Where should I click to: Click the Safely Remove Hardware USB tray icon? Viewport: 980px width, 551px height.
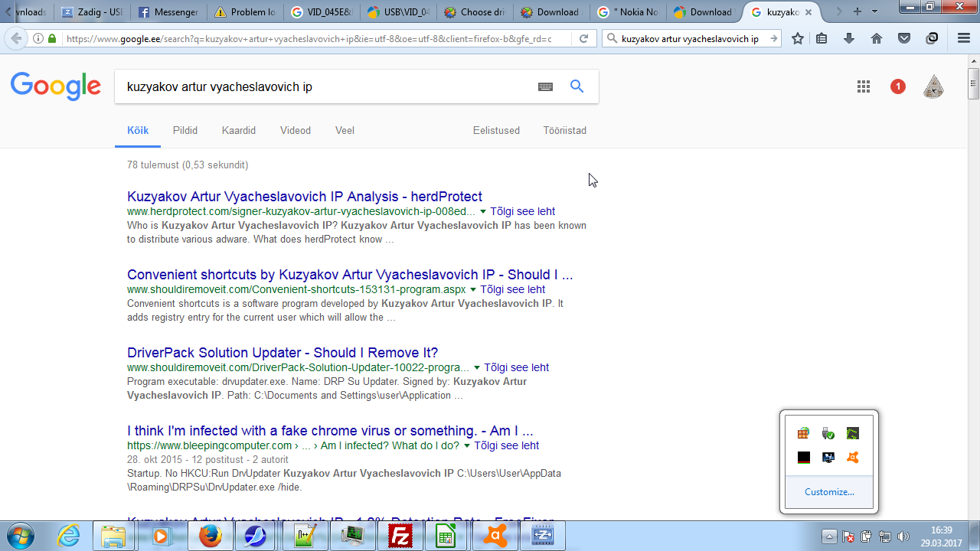click(x=828, y=434)
